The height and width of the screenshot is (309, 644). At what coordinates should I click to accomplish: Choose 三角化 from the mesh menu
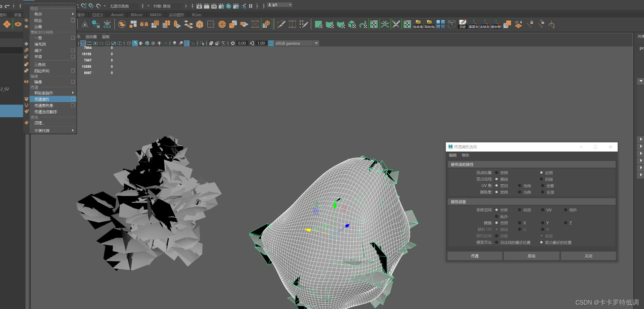click(40, 64)
